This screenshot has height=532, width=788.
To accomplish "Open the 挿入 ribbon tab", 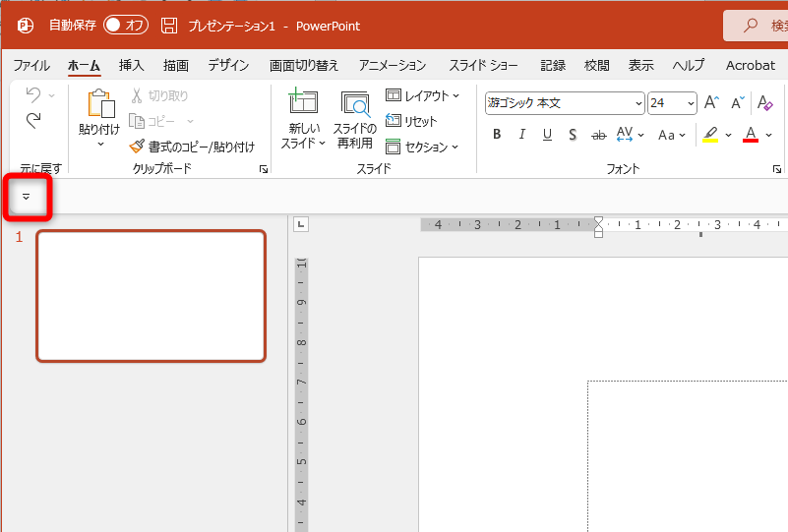I will click(x=131, y=65).
